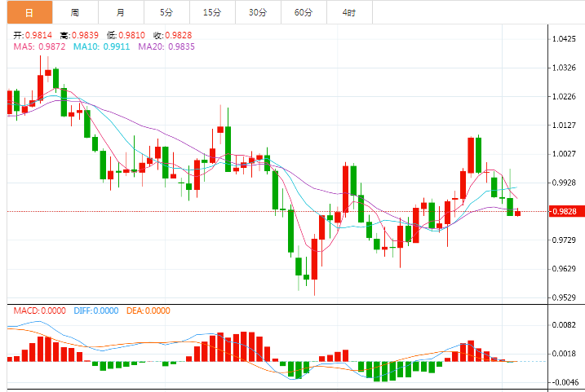Click the closing price 0.9828 readout at top
Image resolution: width=585 pixels, height=392 pixels.
click(x=179, y=35)
